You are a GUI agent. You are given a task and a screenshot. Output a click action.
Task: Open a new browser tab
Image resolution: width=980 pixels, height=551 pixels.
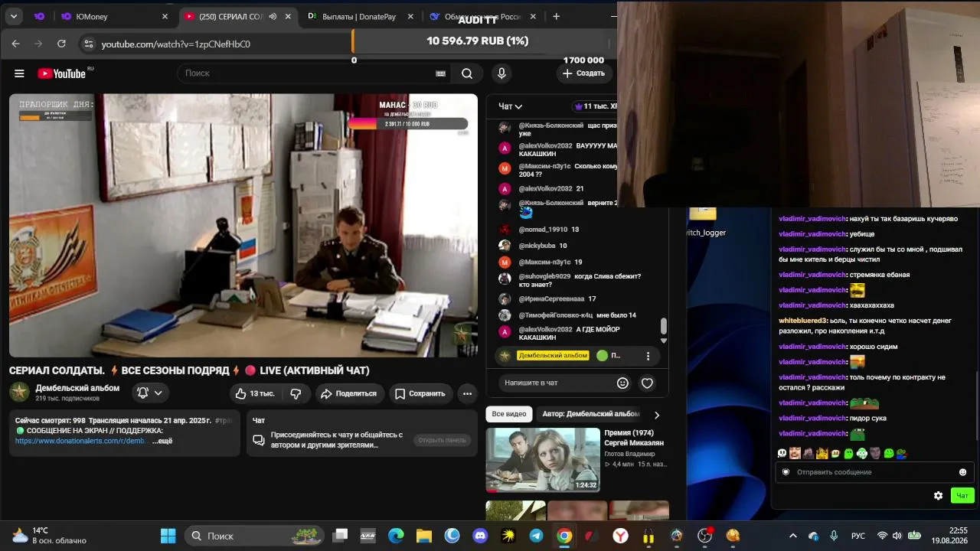556,16
